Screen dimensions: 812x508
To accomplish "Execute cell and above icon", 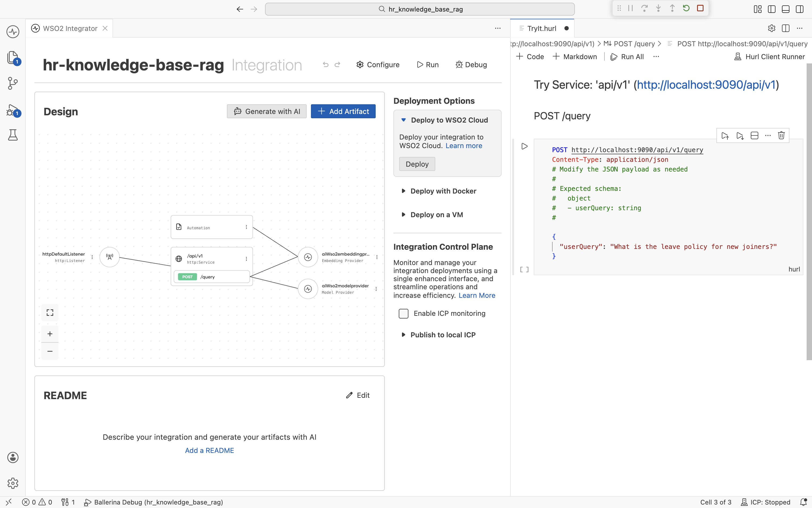I will pyautogui.click(x=725, y=136).
